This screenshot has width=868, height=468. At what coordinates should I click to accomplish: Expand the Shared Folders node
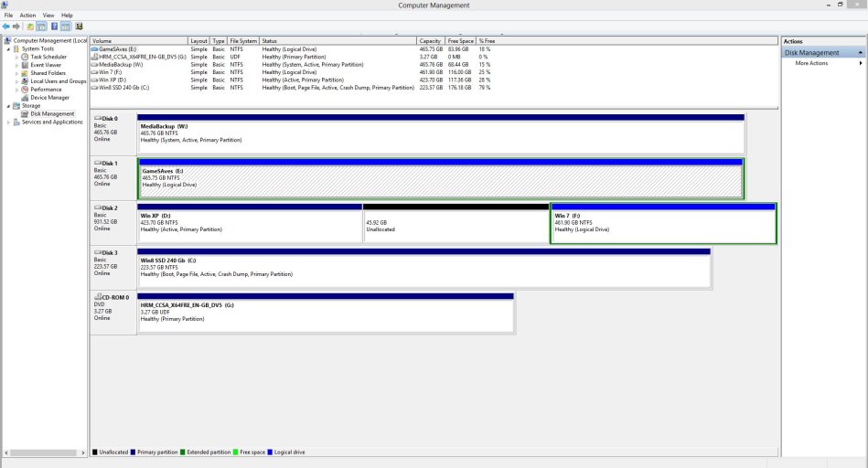(17, 73)
